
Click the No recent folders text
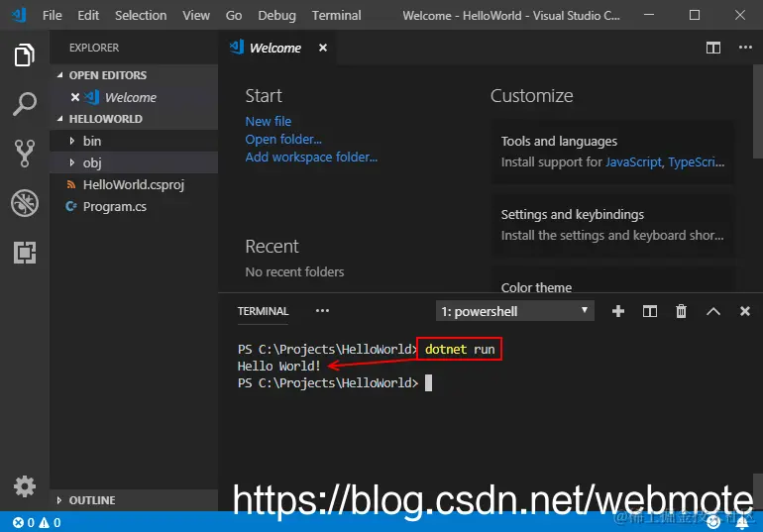294,271
